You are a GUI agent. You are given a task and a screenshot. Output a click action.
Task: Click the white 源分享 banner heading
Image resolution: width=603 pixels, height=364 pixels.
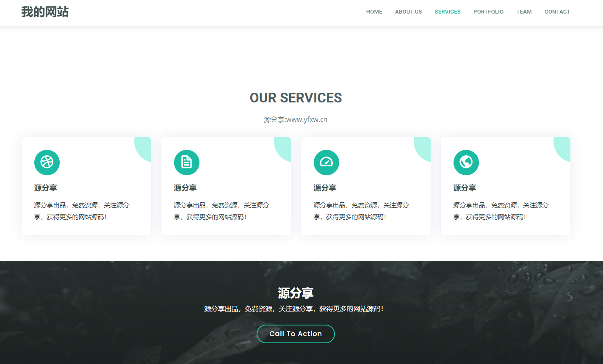(x=296, y=293)
